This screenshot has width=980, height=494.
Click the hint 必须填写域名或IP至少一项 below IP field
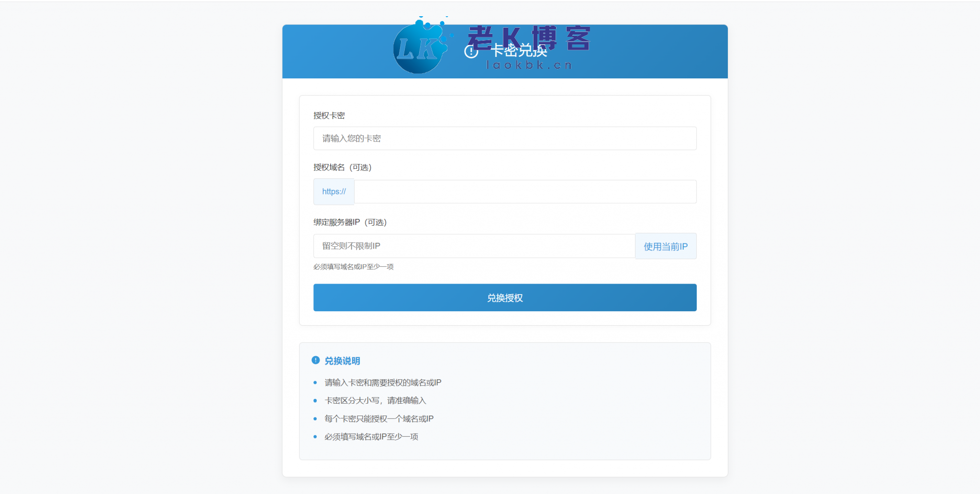coord(354,266)
